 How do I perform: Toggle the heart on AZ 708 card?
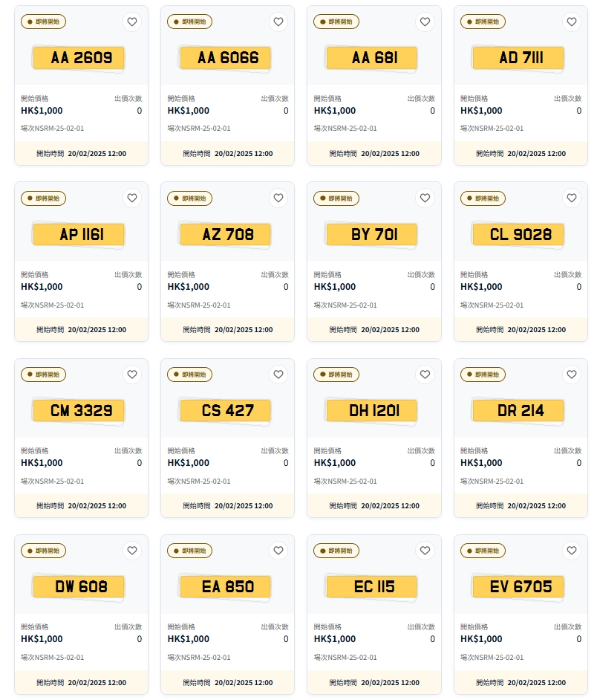point(278,198)
